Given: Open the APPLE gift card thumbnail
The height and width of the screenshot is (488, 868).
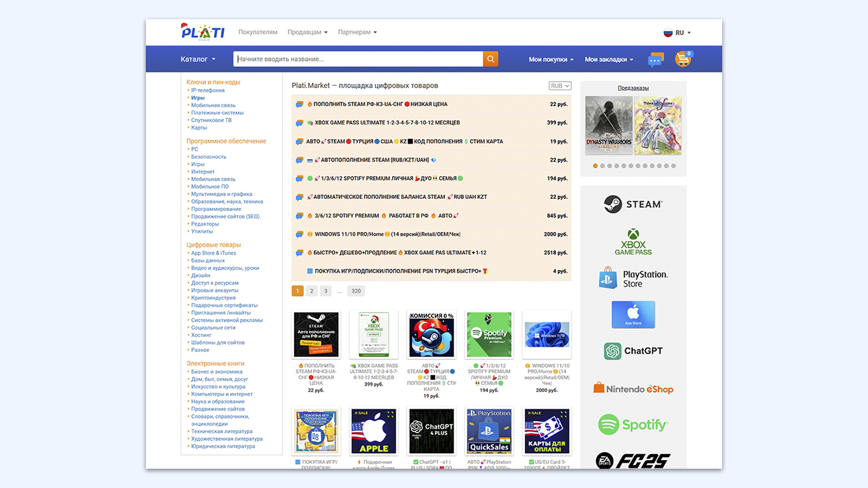Looking at the screenshot, I should [374, 431].
